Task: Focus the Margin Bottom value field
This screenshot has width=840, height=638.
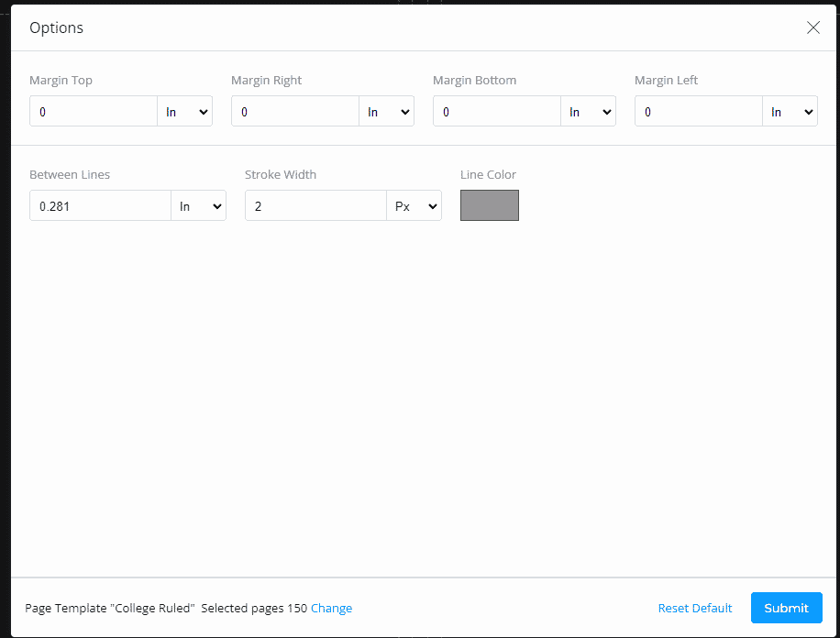Action: pos(497,112)
